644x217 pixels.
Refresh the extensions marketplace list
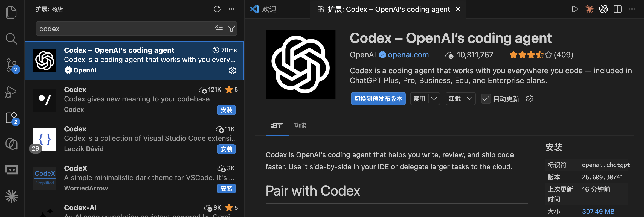click(x=217, y=9)
